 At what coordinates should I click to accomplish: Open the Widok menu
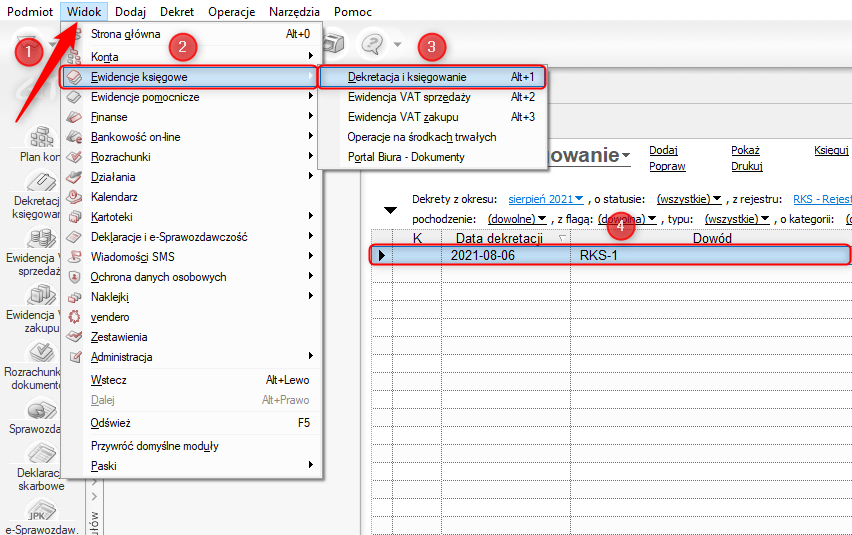[84, 11]
